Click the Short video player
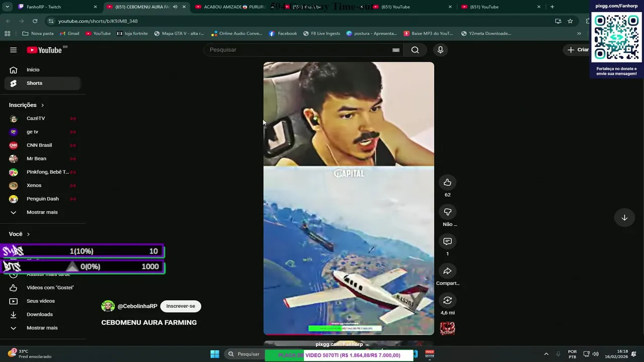The height and width of the screenshot is (362, 644). (x=349, y=199)
